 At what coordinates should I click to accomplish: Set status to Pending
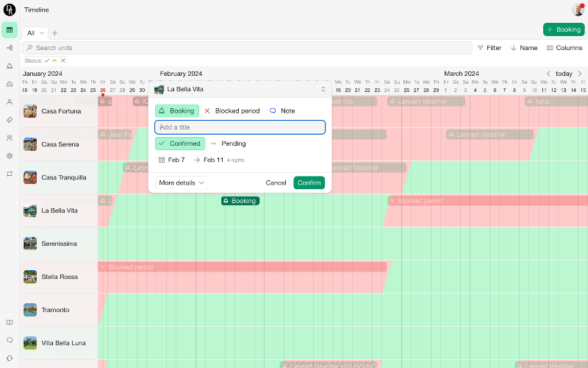point(228,144)
